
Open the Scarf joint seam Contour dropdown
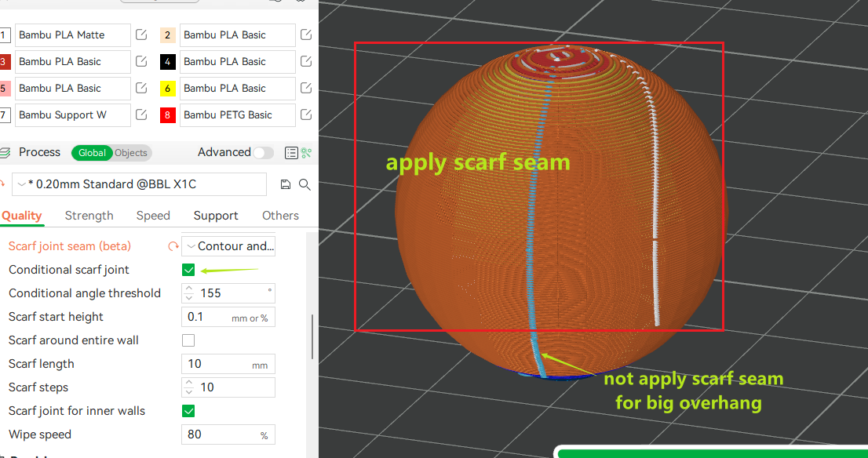[228, 246]
